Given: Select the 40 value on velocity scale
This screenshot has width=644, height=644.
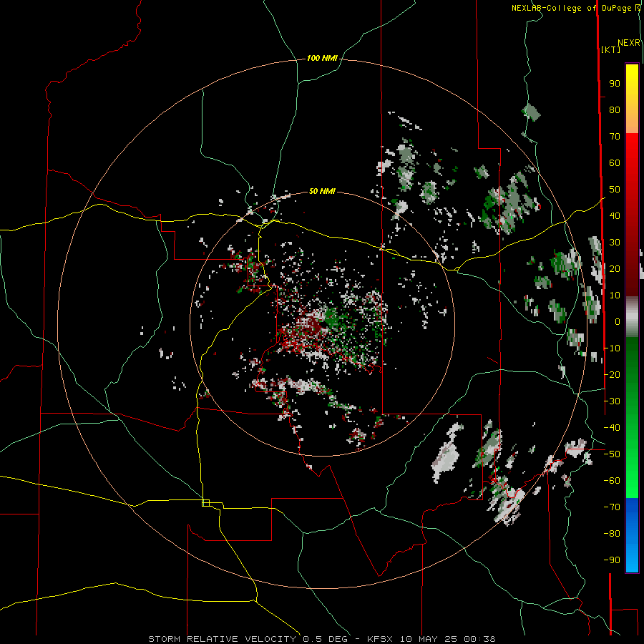Looking at the screenshot, I should pos(615,216).
